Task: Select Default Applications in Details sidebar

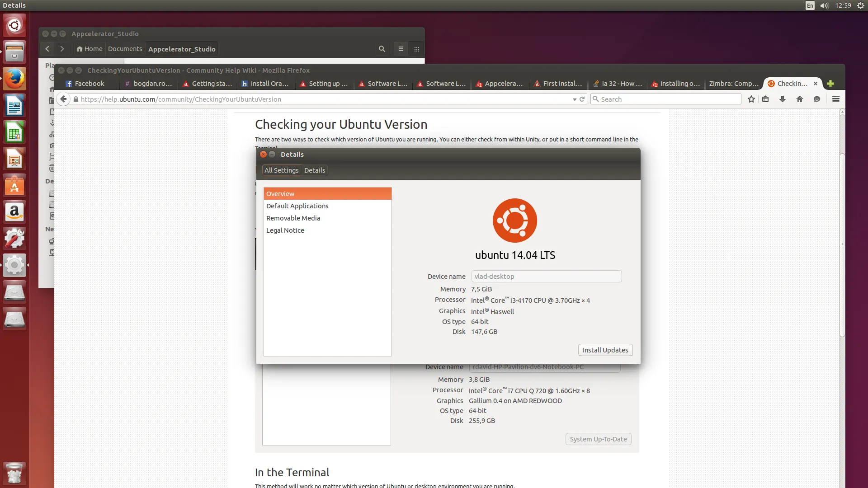Action: coord(297,206)
